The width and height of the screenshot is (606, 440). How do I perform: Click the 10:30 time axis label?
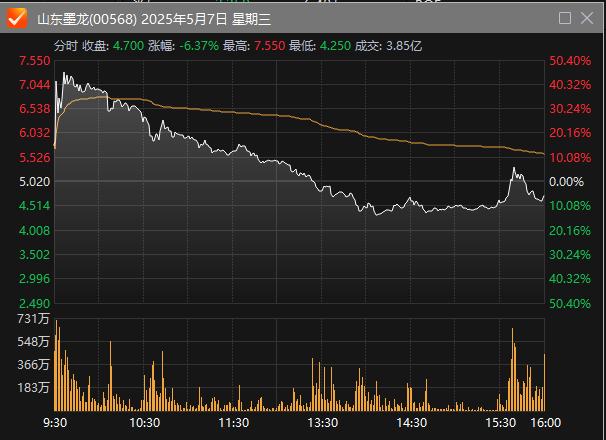coord(145,423)
